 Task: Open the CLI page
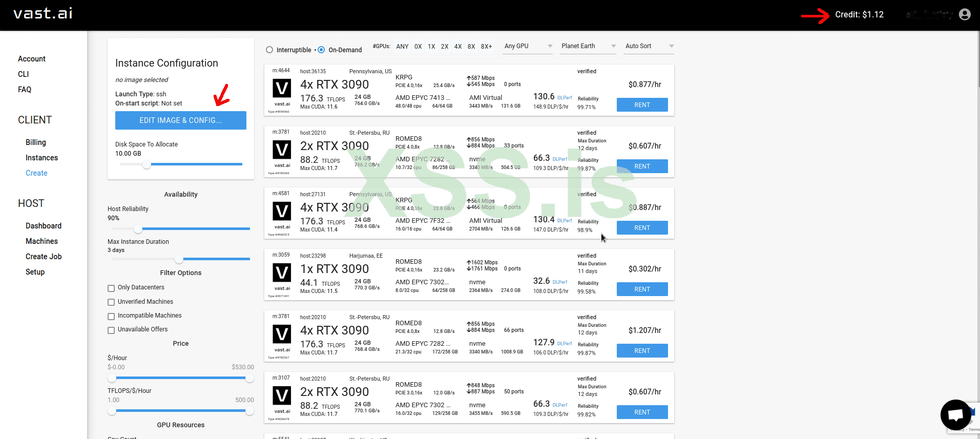24,74
